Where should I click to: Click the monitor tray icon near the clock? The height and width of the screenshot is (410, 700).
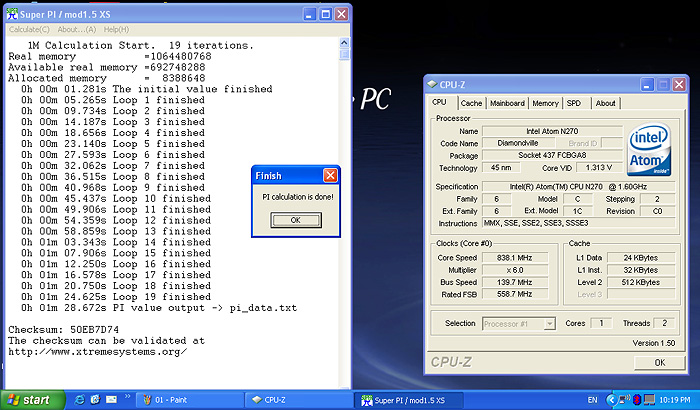tap(649, 399)
